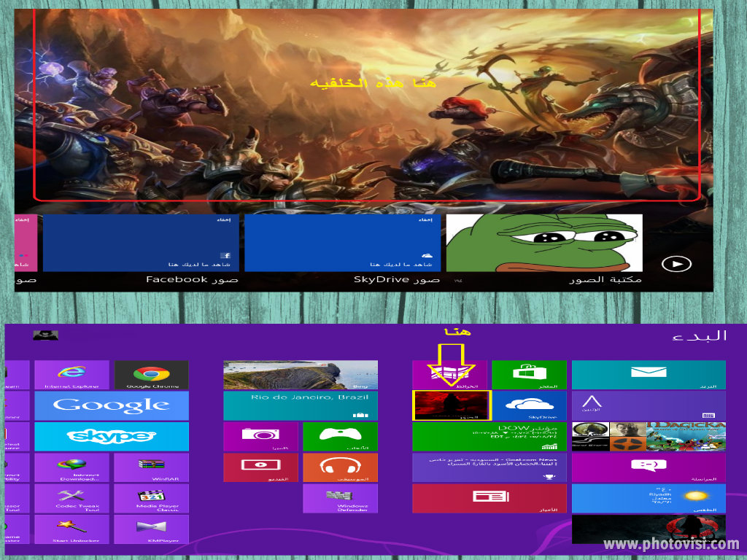
Task: Open the red News tile
Action: [489, 499]
